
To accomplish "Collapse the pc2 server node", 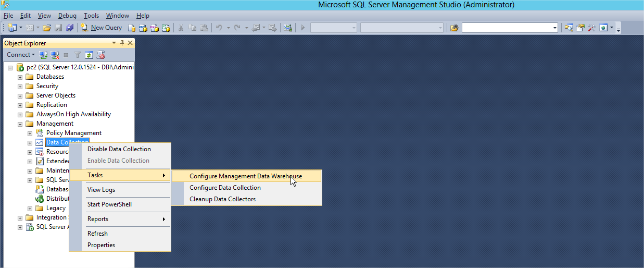I will [x=10, y=68].
